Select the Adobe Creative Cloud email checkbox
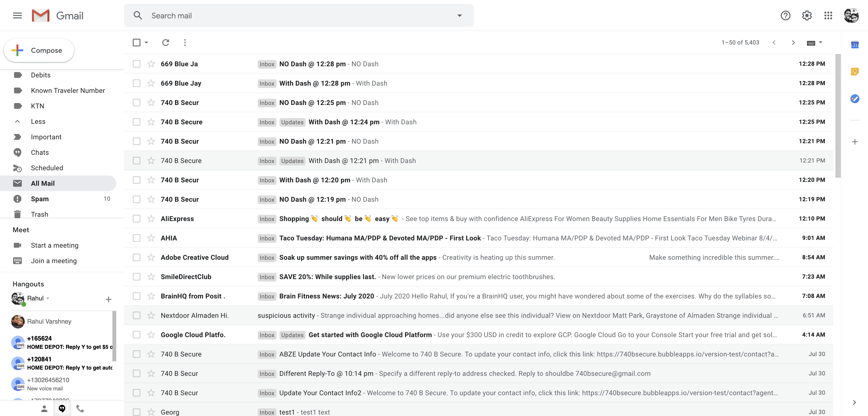Viewport: 868px width, 416px height. (x=136, y=258)
